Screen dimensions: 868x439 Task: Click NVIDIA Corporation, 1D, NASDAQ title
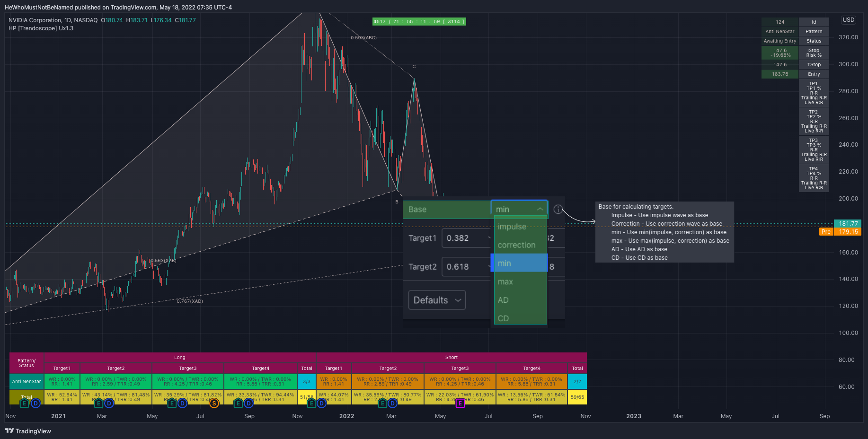pos(53,20)
